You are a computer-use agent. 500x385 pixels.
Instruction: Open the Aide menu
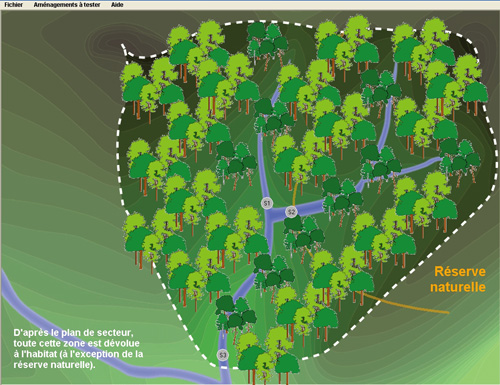point(117,5)
